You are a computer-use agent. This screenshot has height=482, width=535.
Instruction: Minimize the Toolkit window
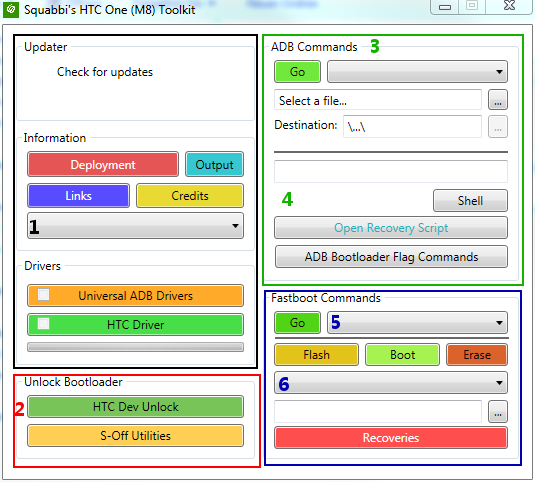[445, 7]
